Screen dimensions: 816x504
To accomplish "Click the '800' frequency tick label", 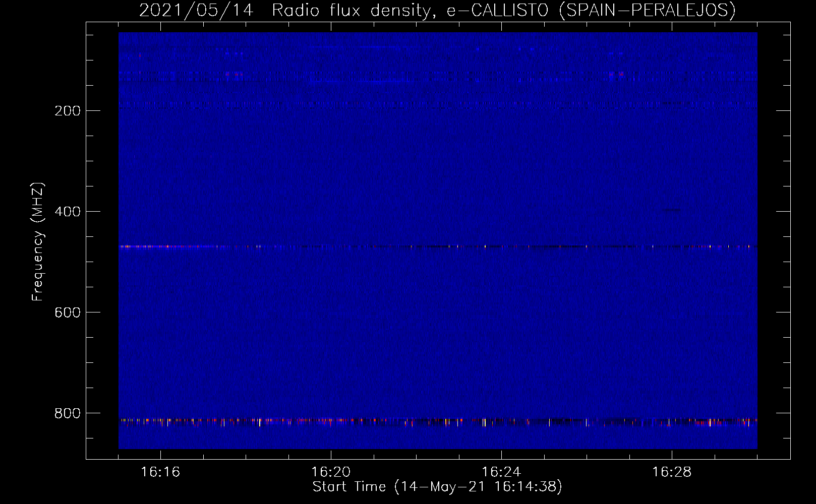I will (68, 413).
